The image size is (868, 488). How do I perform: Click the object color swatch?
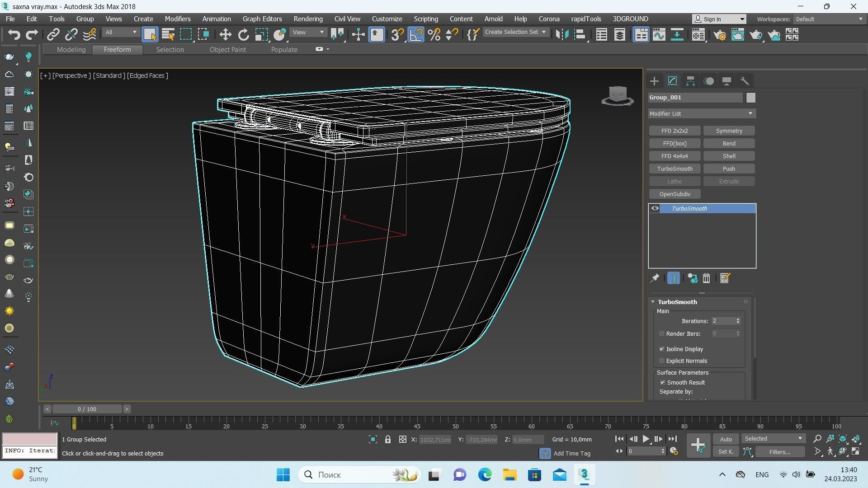tap(750, 98)
